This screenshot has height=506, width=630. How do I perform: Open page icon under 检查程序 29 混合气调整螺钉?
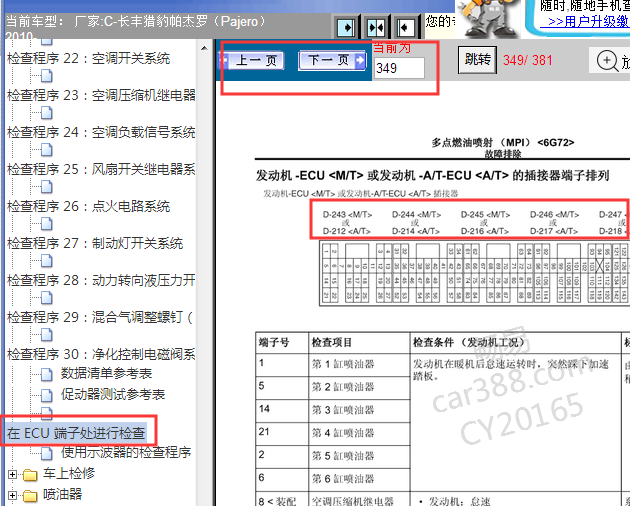(47, 335)
